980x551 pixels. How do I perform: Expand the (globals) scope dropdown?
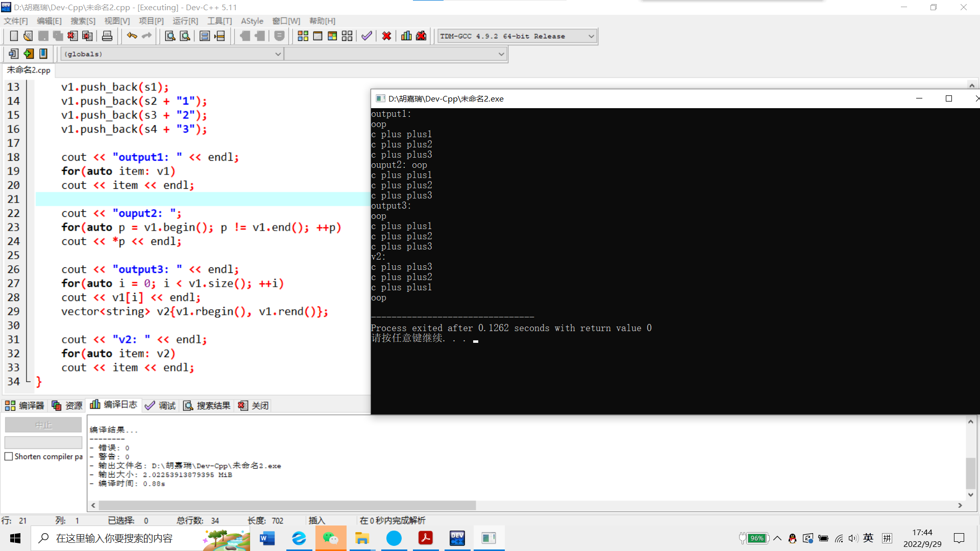[278, 54]
